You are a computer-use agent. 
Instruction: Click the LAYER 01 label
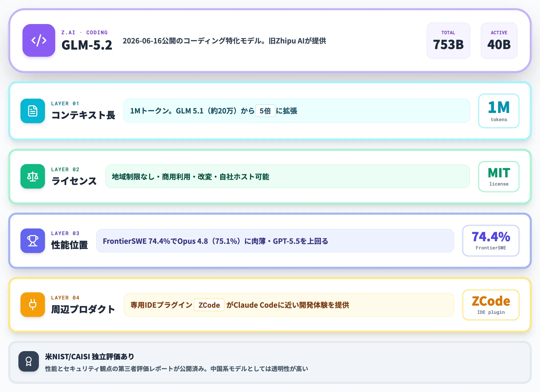tap(65, 103)
